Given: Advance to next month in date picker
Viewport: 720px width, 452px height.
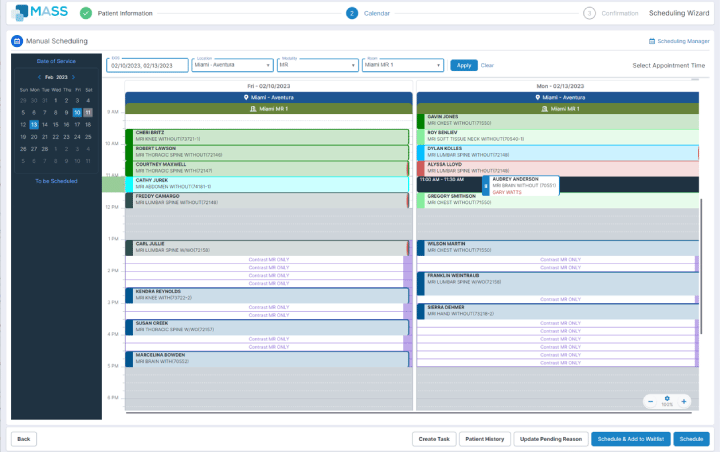Looking at the screenshot, I should point(75,76).
